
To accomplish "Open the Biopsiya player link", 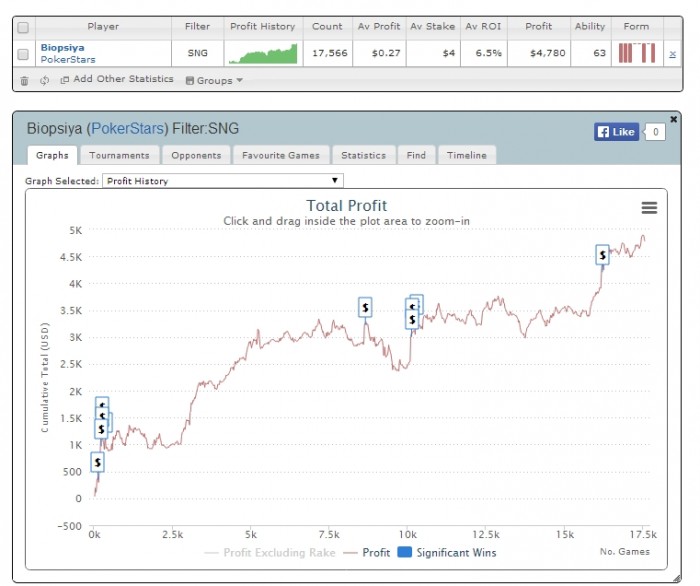I will point(62,47).
